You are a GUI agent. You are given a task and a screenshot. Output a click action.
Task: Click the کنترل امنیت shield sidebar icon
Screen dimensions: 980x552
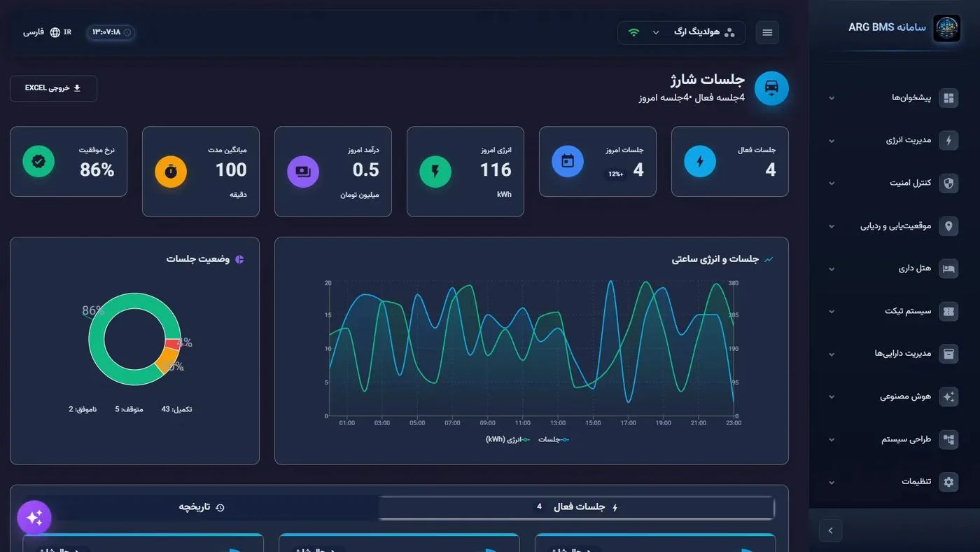948,184
